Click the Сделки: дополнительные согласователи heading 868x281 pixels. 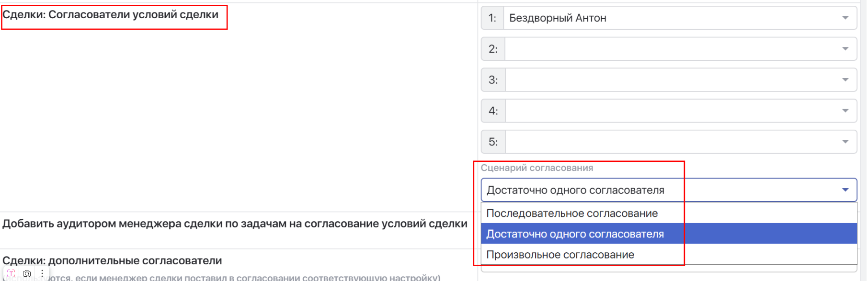[x=112, y=261]
